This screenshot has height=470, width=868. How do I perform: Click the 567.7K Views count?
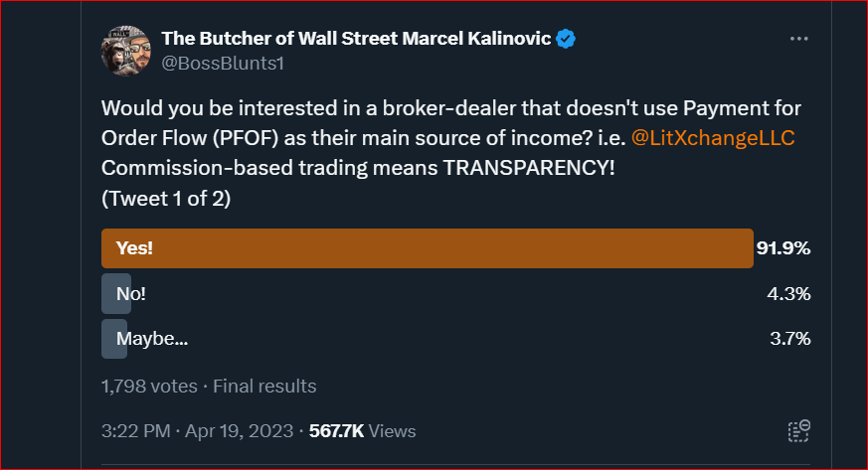[362, 431]
